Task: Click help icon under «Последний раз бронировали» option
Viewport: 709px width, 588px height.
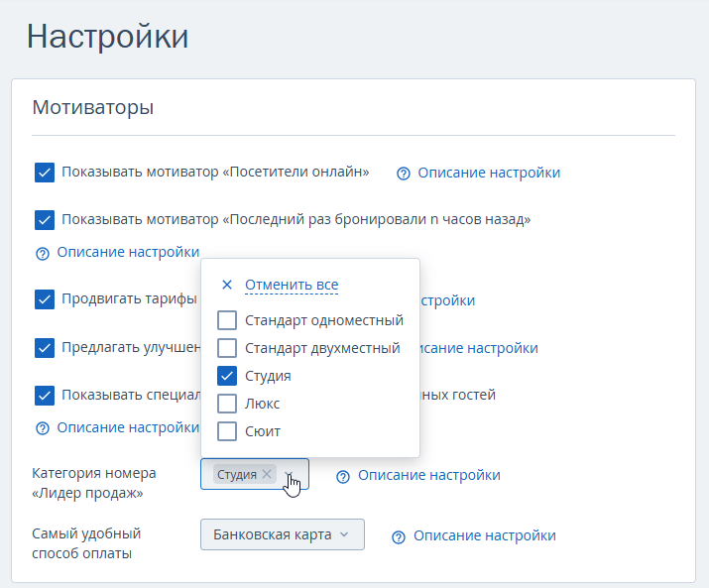Action: [43, 253]
